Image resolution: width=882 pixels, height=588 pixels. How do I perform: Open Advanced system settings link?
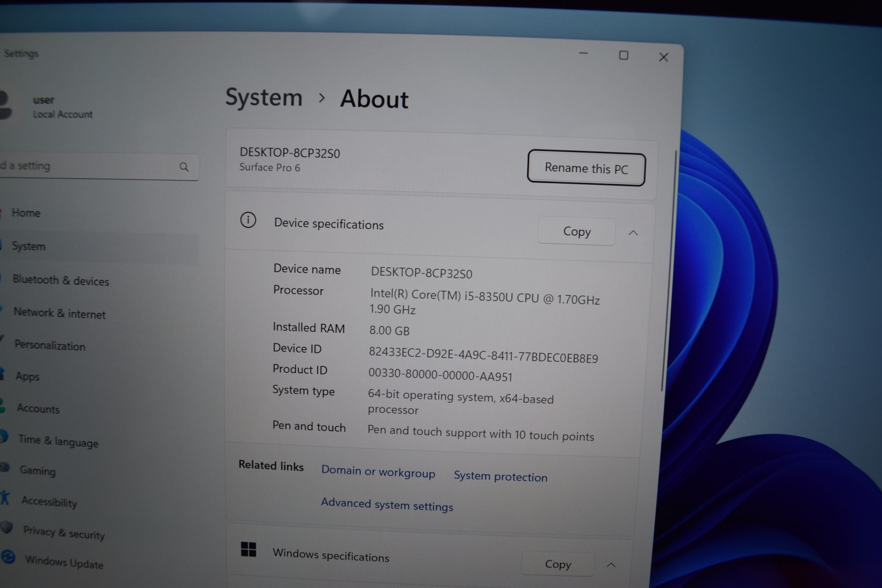(387, 504)
